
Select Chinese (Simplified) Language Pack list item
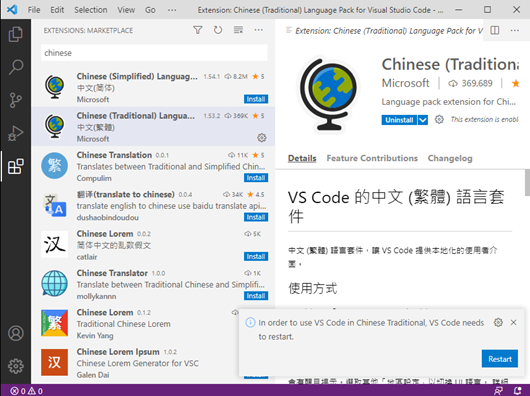(153, 87)
